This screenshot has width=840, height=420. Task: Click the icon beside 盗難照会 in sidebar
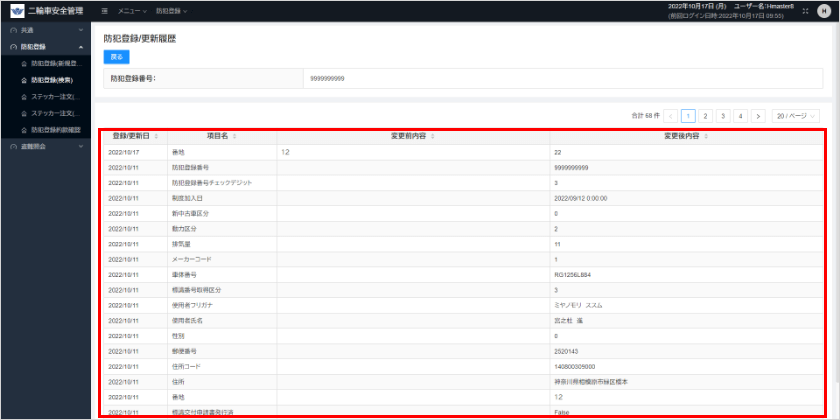coord(13,146)
